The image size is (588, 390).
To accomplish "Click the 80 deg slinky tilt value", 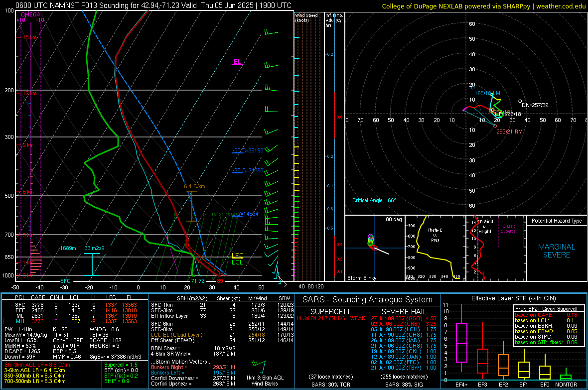I will 394,219.
